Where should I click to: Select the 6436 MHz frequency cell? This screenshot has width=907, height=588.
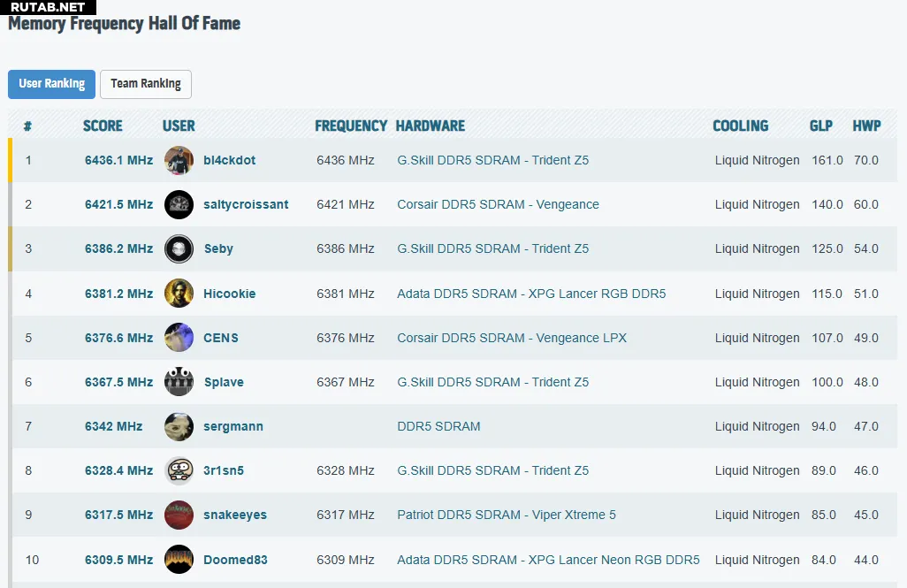346,160
